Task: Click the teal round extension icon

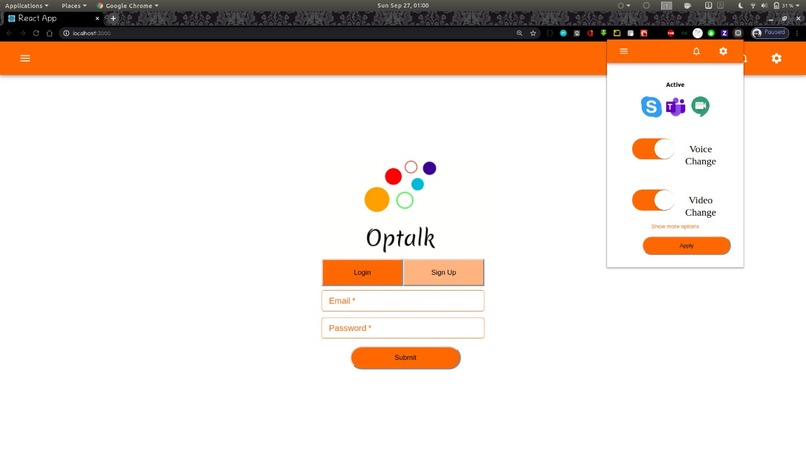Action: 563,33
